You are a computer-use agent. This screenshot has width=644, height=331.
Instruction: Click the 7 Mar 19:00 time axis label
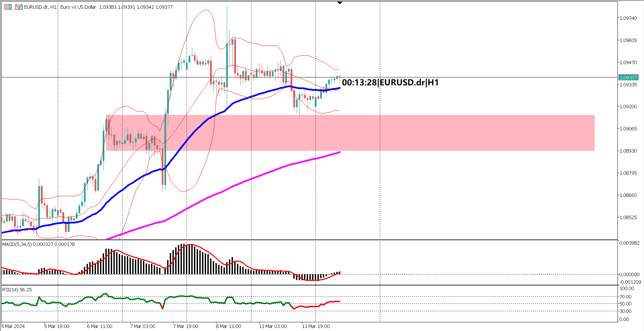click(x=185, y=326)
